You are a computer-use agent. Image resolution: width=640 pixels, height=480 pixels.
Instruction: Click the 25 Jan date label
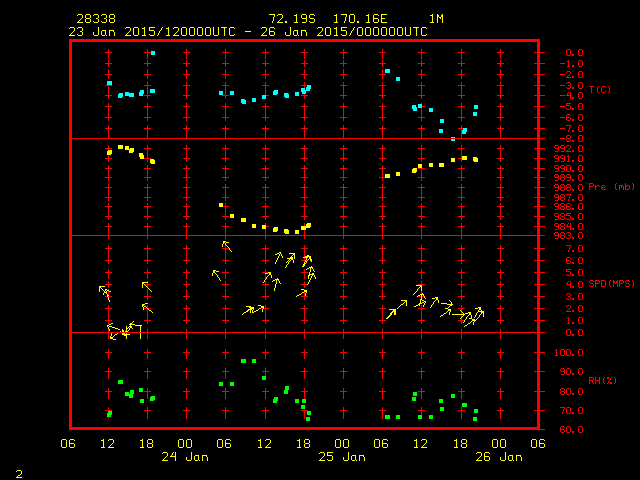click(x=342, y=457)
